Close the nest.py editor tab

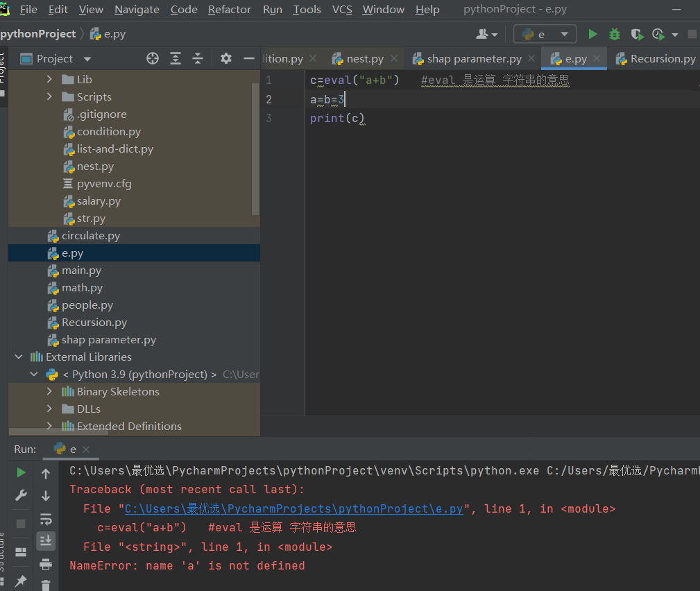click(394, 58)
